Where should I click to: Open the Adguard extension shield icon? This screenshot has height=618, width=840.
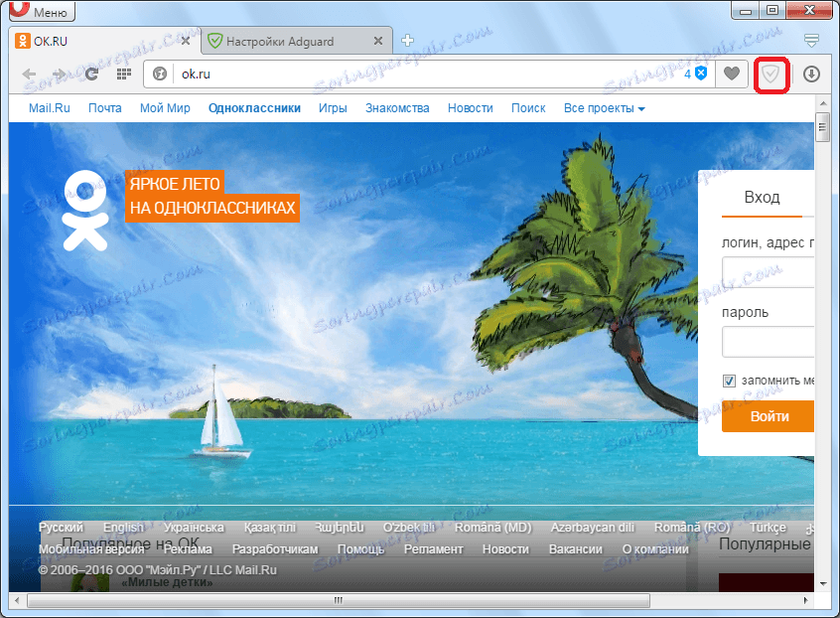(770, 74)
